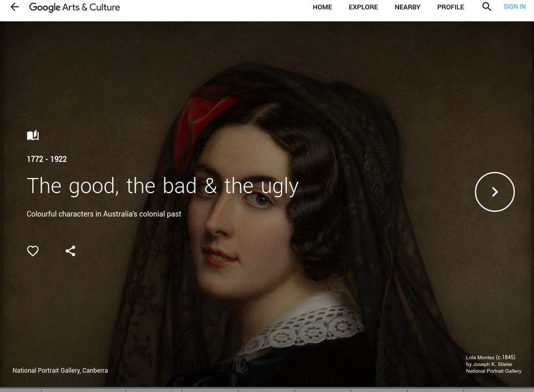Share the story via share icon
The image size is (534, 392).
pyautogui.click(x=71, y=251)
